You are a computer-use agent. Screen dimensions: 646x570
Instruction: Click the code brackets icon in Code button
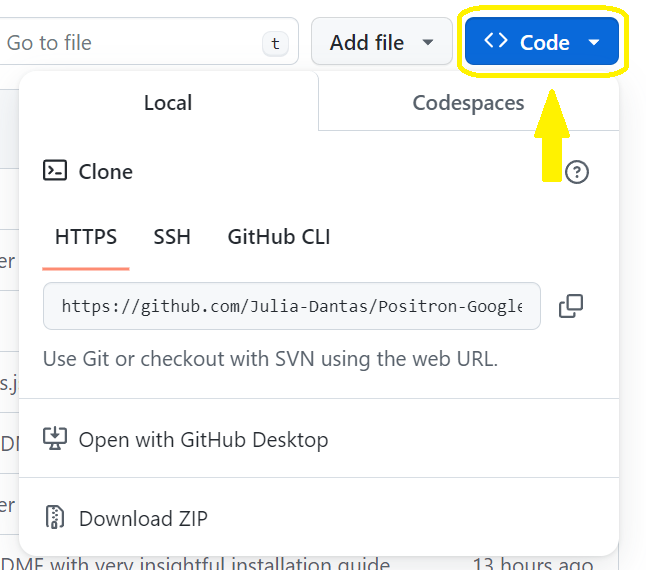496,40
